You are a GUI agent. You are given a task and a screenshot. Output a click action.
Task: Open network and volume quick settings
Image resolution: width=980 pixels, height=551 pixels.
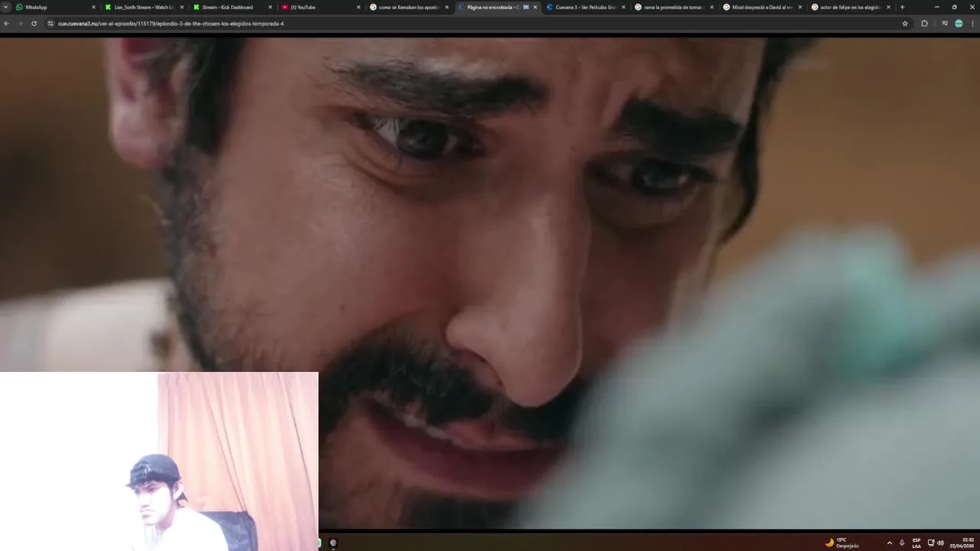[936, 543]
